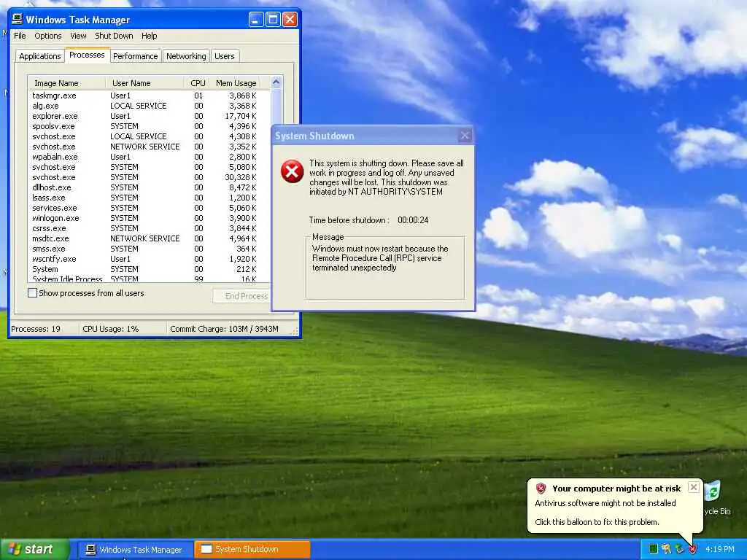Screen dimensions: 747x560
Task: Click the disabled close button of System Shutdown
Action: point(465,136)
